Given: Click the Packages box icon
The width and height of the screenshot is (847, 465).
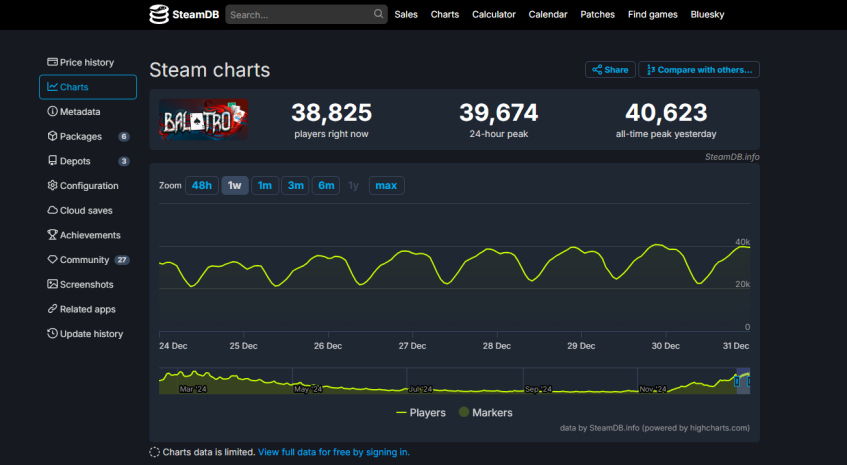Looking at the screenshot, I should click(x=52, y=136).
